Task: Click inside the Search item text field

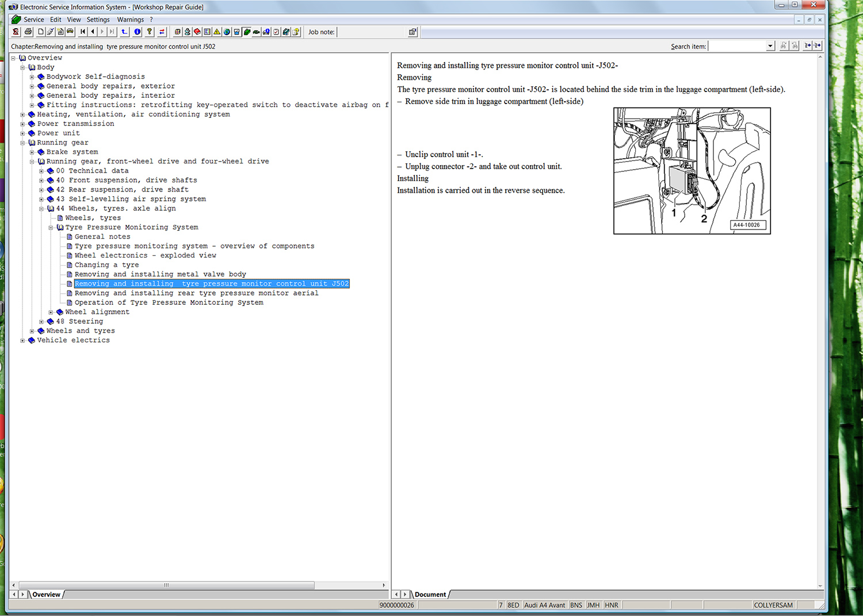Action: (x=737, y=46)
